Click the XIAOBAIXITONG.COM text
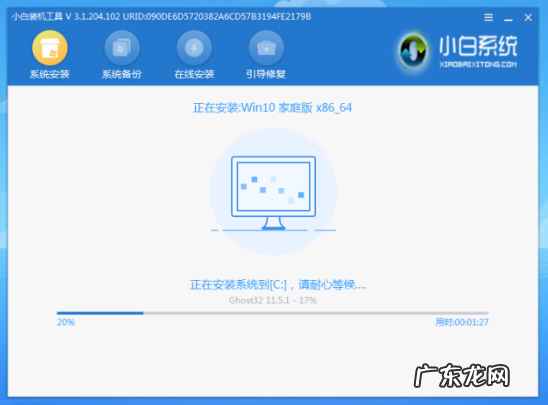The image size is (548, 405). coord(478,64)
